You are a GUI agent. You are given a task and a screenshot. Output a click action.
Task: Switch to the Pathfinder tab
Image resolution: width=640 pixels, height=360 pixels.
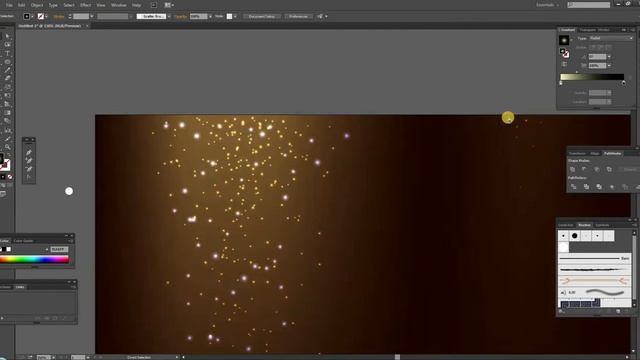pos(612,153)
